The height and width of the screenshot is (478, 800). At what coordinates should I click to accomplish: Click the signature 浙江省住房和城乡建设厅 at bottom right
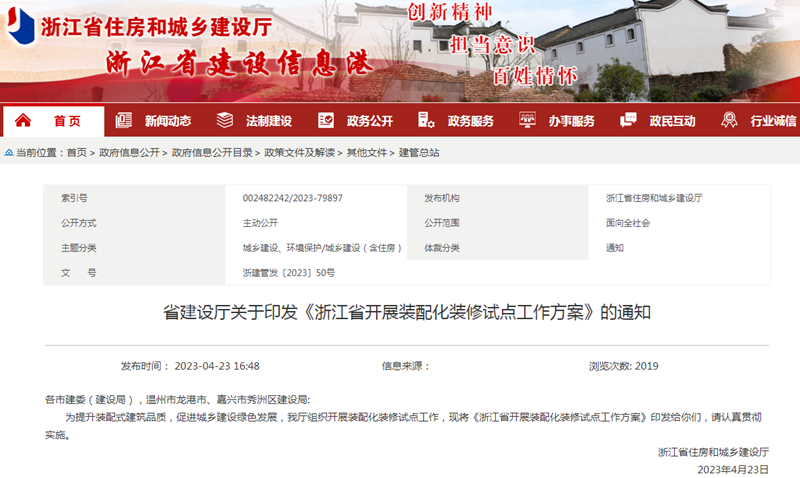pyautogui.click(x=713, y=452)
